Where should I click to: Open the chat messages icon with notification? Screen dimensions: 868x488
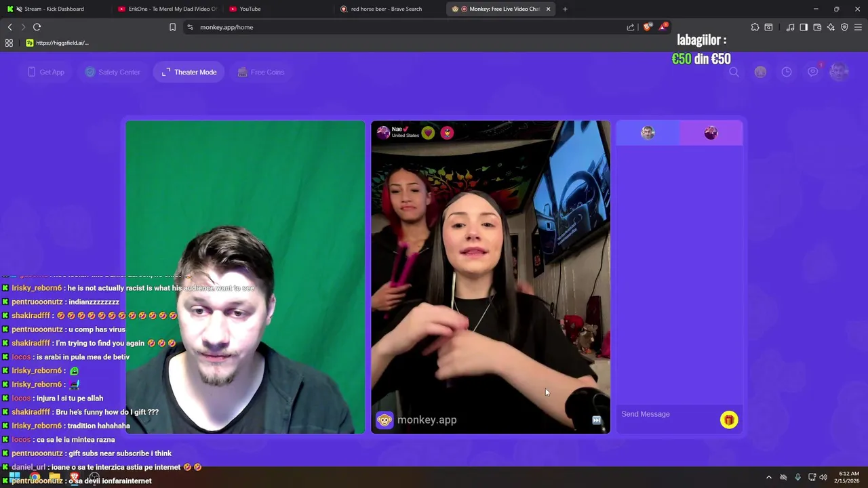coord(813,71)
